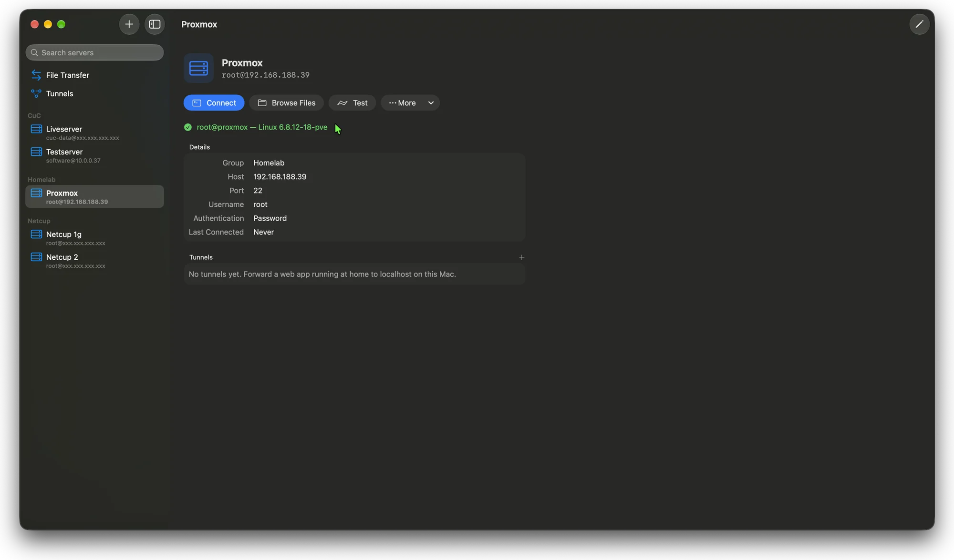Add a tunnel with plus icon

[x=521, y=257]
